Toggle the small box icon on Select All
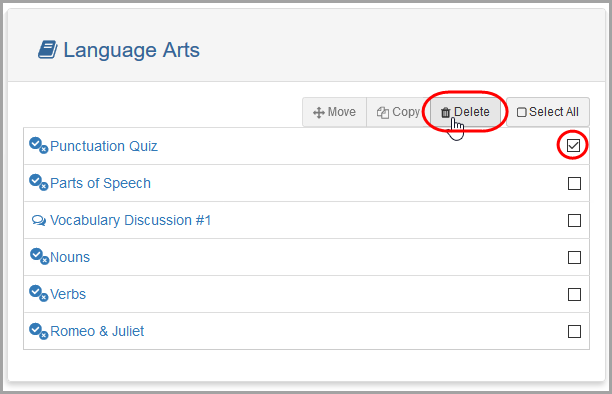The image size is (612, 394). (521, 112)
